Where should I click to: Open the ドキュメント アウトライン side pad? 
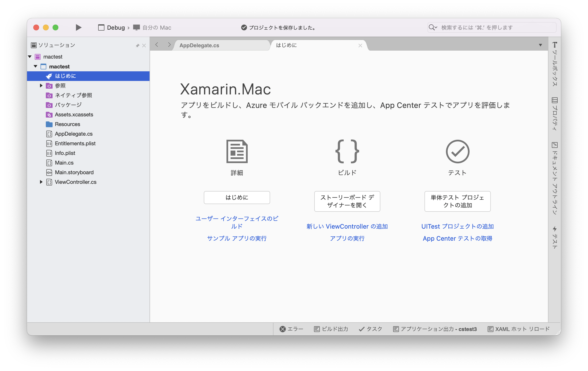pos(555,178)
